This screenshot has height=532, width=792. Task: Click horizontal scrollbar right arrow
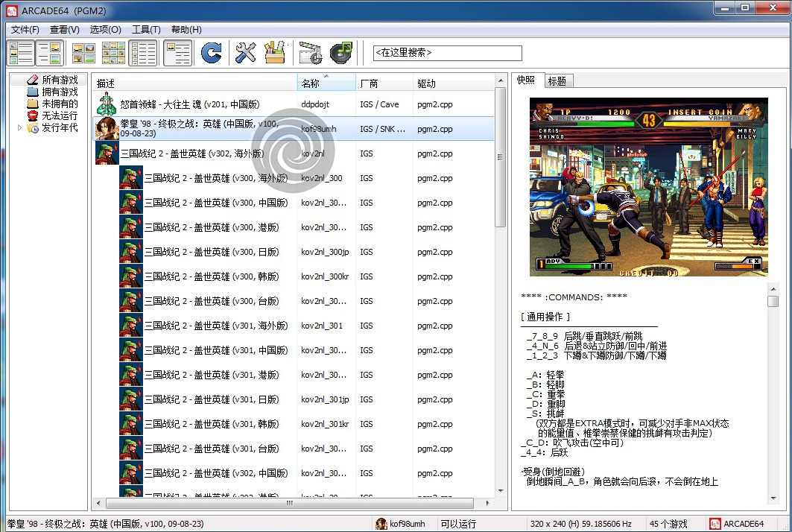pos(487,503)
